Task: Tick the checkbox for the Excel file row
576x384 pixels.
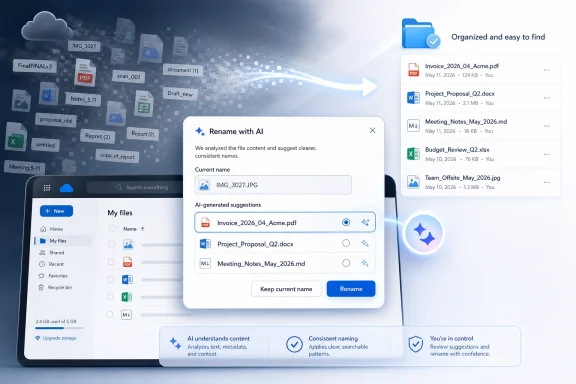Action: point(110,297)
